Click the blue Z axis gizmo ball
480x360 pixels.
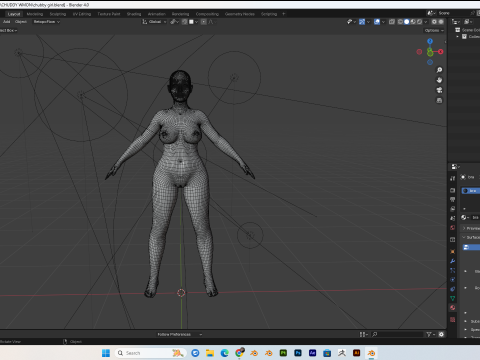click(430, 41)
